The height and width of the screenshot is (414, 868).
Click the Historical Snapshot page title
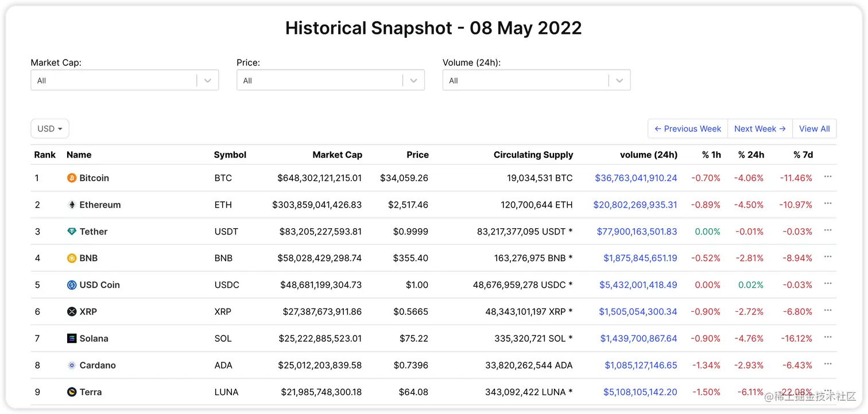(433, 28)
